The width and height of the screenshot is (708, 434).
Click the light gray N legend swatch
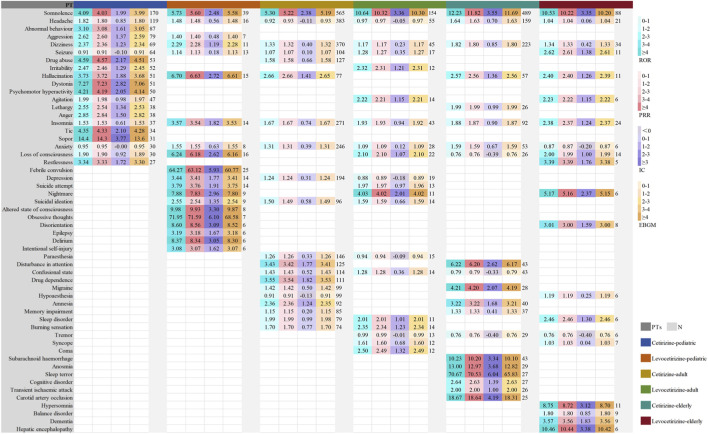[671, 327]
